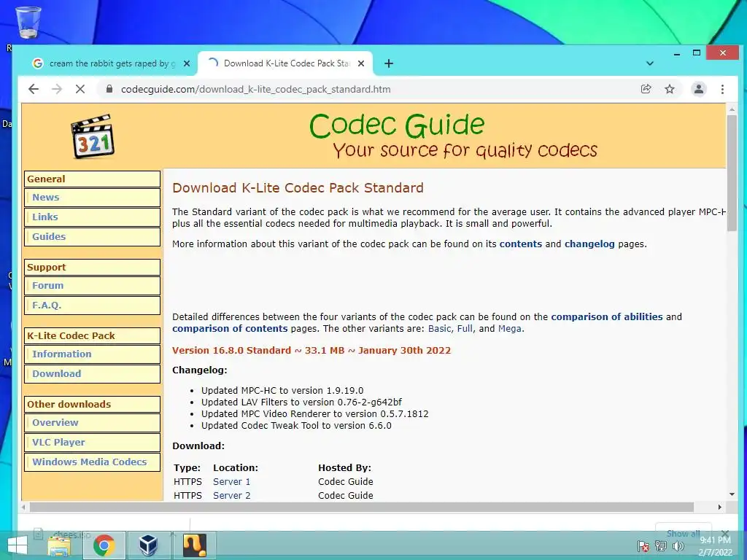The height and width of the screenshot is (560, 747).
Task: Stop page loading with the X button
Action: tap(80, 89)
